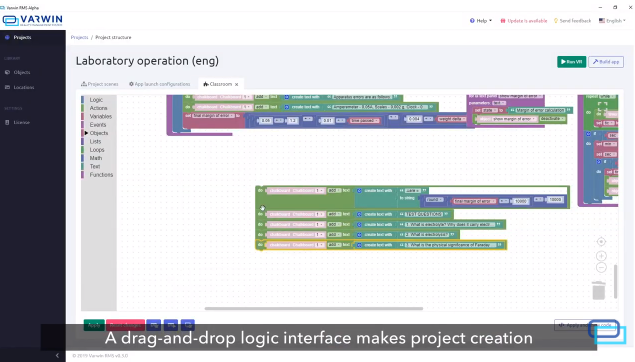This screenshot has width=635, height=362.
Task: Click the Update is available link
Action: [524, 21]
